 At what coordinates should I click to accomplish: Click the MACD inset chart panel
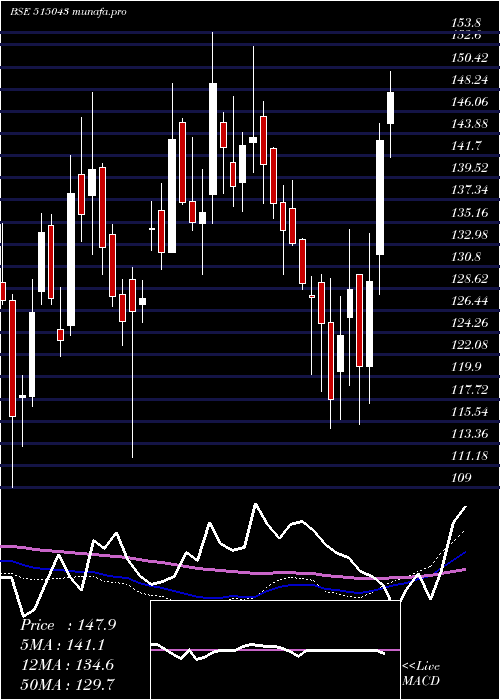275,650
